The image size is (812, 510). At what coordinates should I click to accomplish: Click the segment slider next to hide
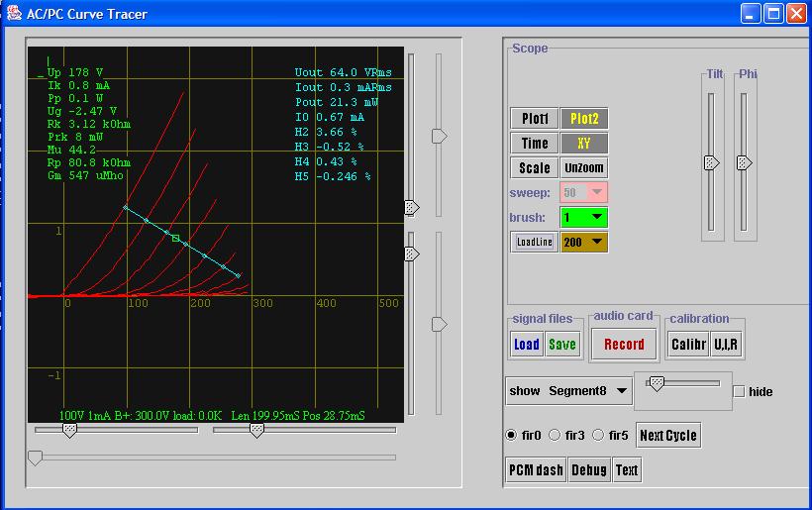point(657,383)
